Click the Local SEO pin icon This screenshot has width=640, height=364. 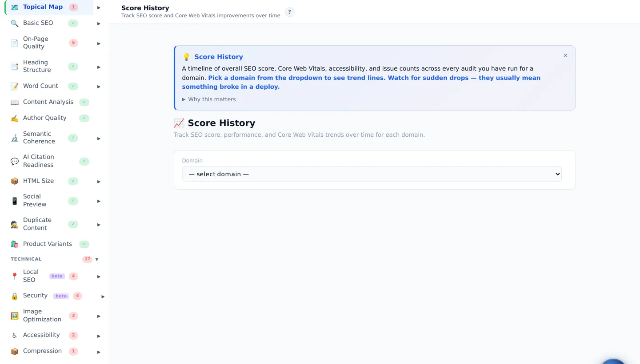click(x=15, y=276)
